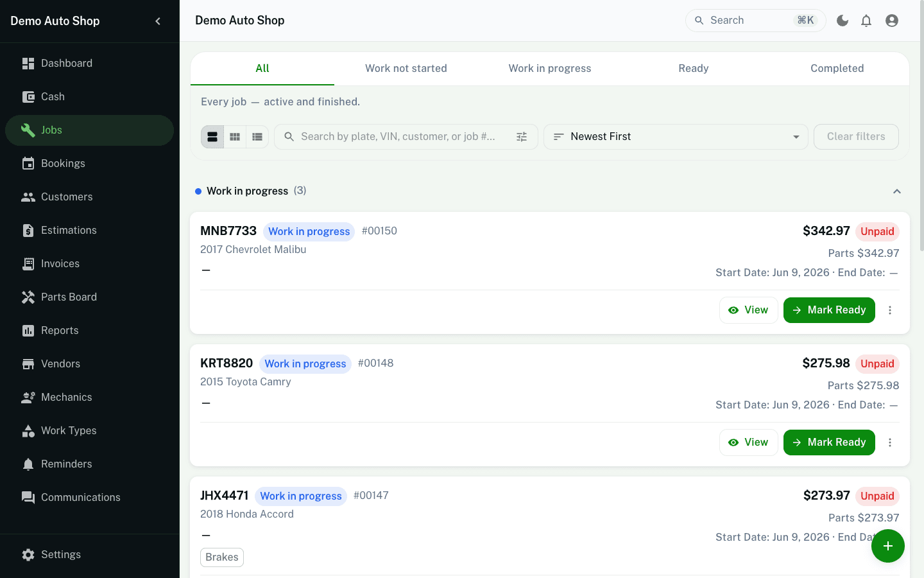The image size is (924, 578).
Task: Click the Clear filters button
Action: click(856, 137)
